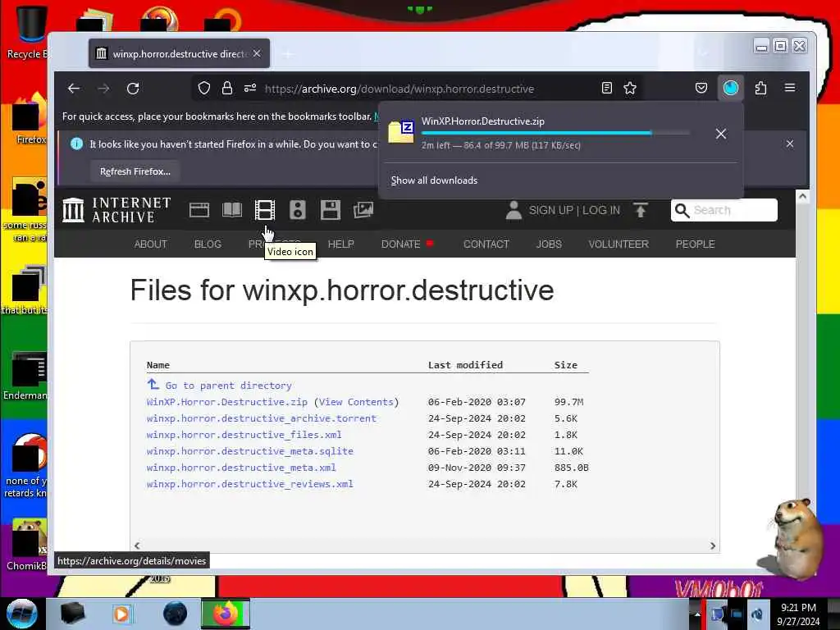
Task: Click the volume icon in system tray
Action: click(x=757, y=614)
